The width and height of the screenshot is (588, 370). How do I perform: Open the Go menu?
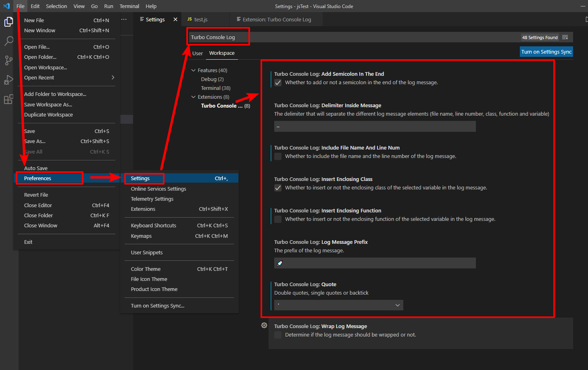coord(94,6)
